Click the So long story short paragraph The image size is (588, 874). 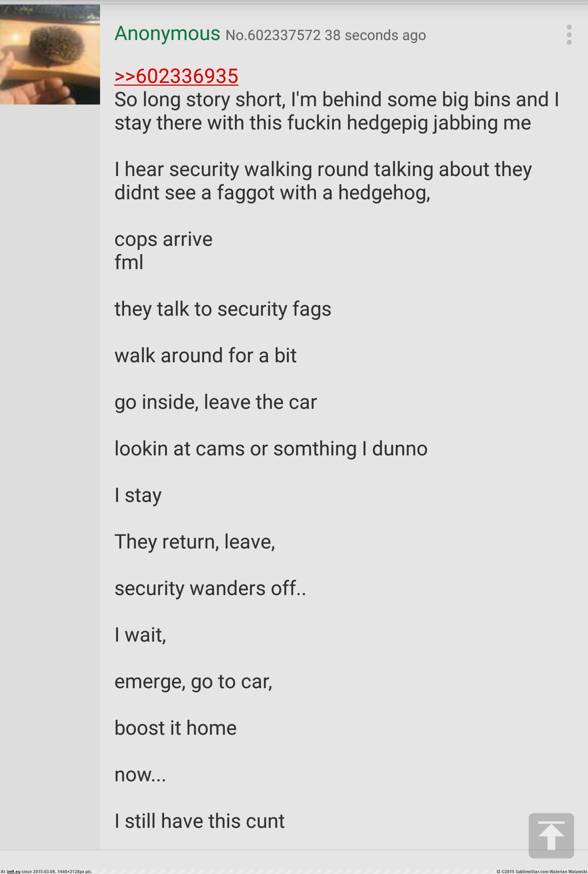click(337, 111)
